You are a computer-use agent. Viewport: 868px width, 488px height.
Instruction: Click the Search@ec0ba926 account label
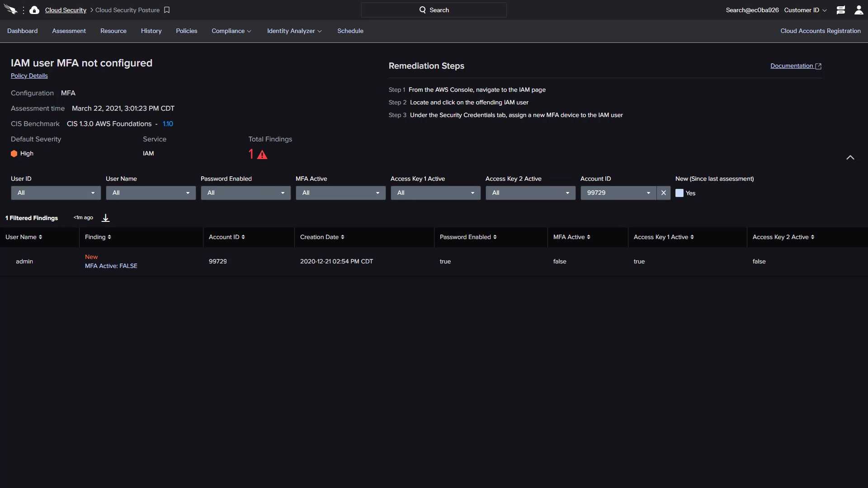(752, 10)
